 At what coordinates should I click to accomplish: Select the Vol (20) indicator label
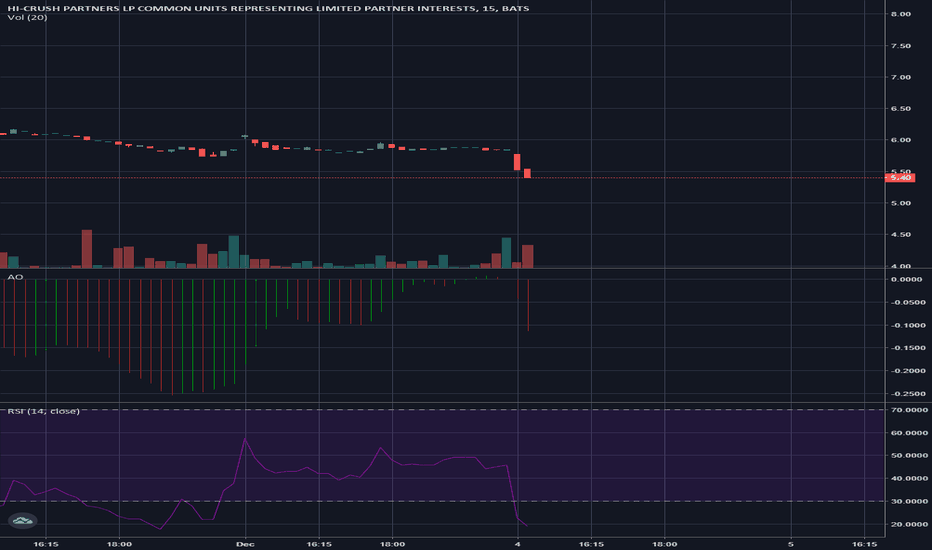coord(27,17)
